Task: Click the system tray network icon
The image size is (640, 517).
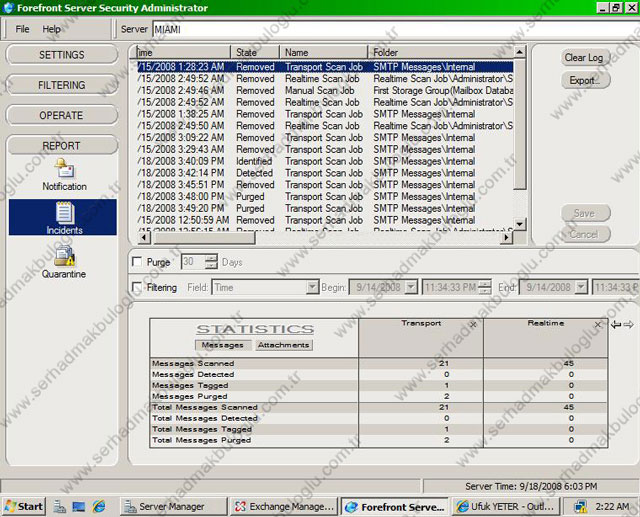Action: click(x=580, y=507)
